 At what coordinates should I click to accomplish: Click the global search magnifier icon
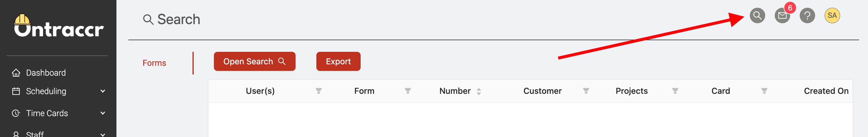(x=757, y=15)
